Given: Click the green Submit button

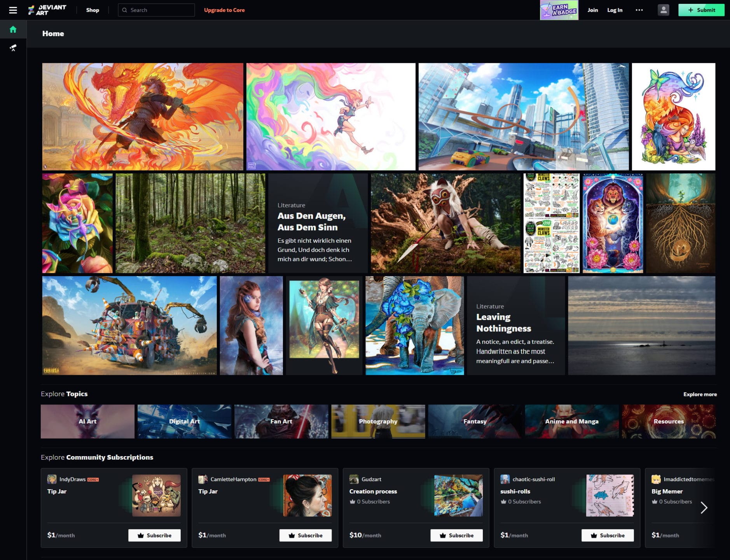Looking at the screenshot, I should point(701,10).
